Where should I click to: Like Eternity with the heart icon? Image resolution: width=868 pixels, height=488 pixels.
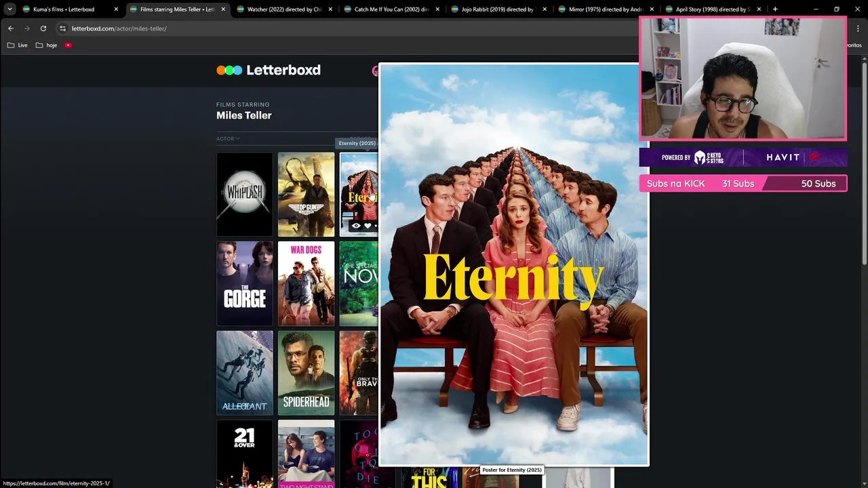click(x=368, y=226)
